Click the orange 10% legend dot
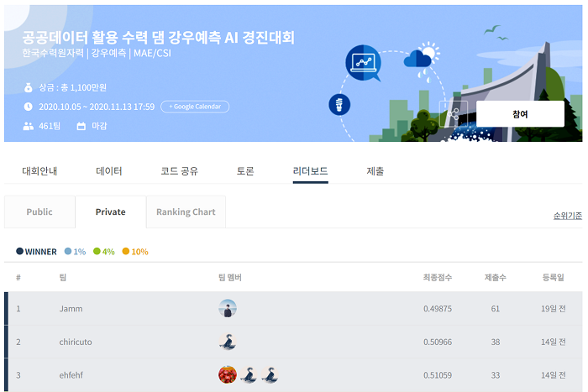Image resolution: width=588 pixels, height=392 pixels. coord(126,252)
